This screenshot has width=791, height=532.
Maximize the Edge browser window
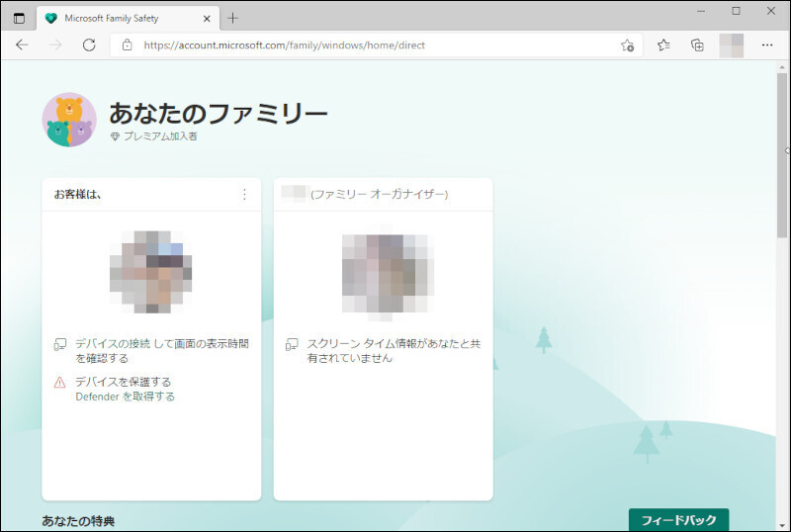pyautogui.click(x=736, y=11)
